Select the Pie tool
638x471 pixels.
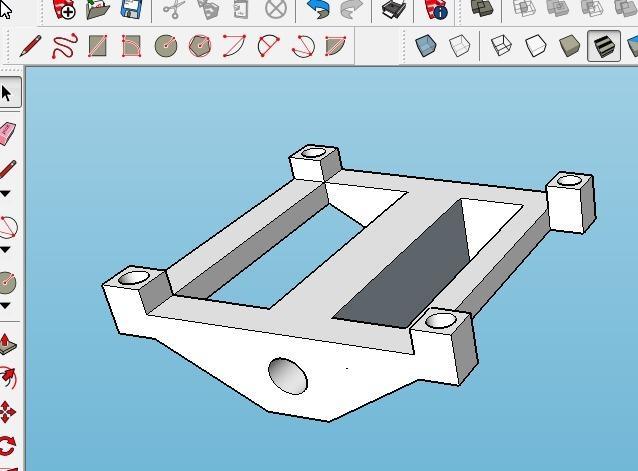point(336,46)
